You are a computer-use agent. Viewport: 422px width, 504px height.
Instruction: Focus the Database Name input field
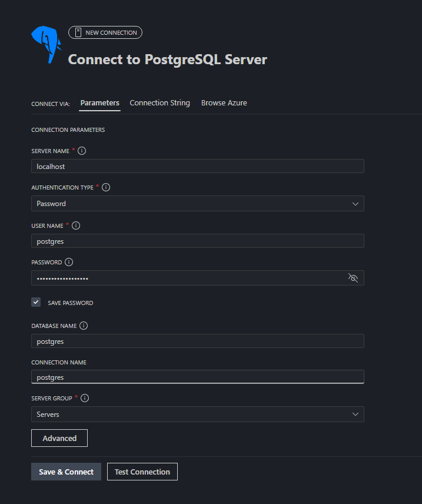tap(198, 341)
